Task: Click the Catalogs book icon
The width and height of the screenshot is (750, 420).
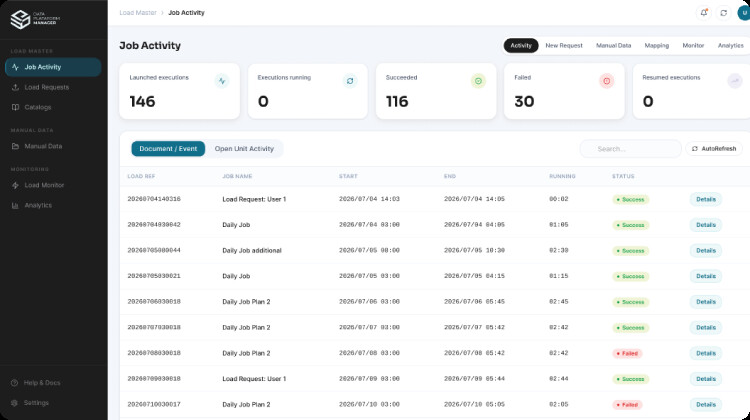Action: pyautogui.click(x=15, y=107)
